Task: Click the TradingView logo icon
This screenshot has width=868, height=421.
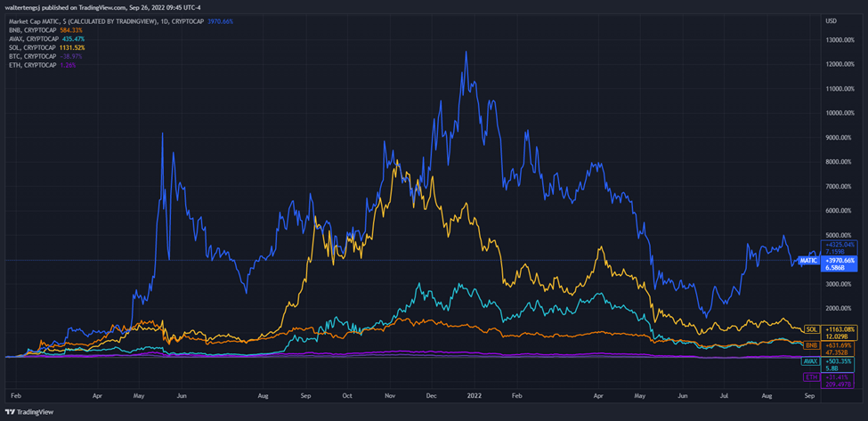Action: tap(10, 411)
